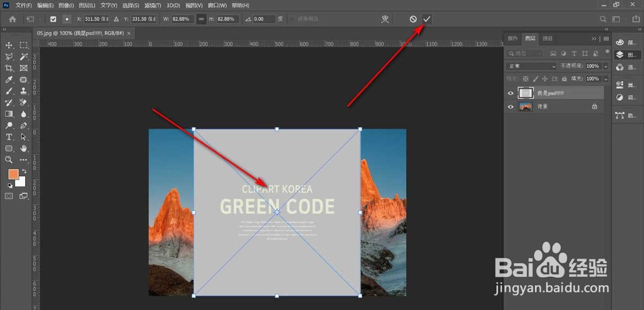Image resolution: width=644 pixels, height=310 pixels.
Task: Toggle relative positioning triangle
Action: click(116, 19)
